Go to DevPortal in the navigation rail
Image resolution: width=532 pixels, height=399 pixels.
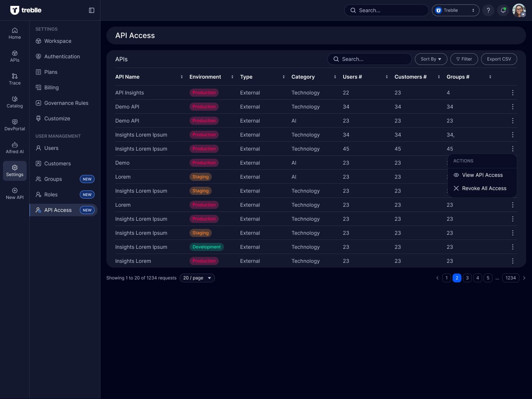click(15, 125)
